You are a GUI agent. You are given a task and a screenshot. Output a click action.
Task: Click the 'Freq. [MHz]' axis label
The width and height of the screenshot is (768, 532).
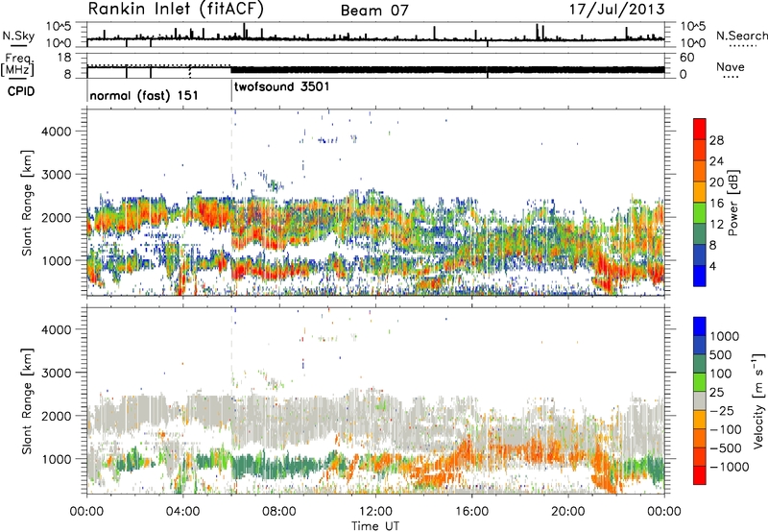click(x=18, y=64)
